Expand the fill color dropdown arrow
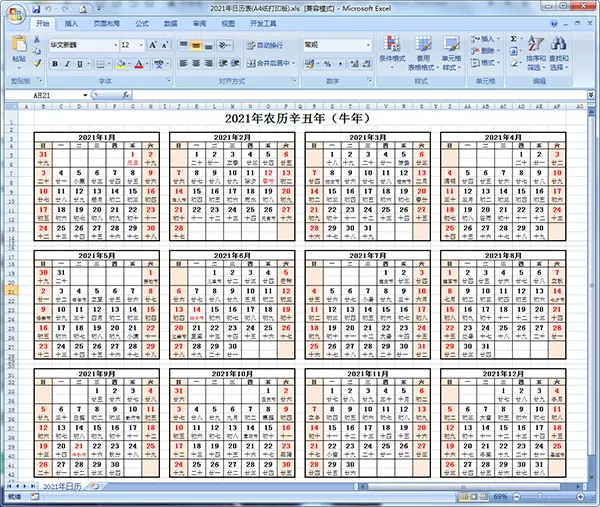Viewport: 600px width, 507px height. click(x=129, y=64)
